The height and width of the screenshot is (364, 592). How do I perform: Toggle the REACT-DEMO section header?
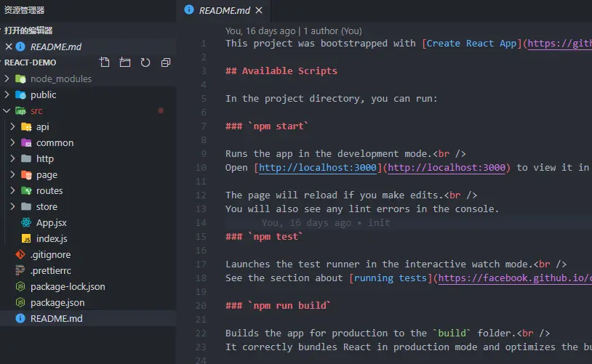click(31, 62)
